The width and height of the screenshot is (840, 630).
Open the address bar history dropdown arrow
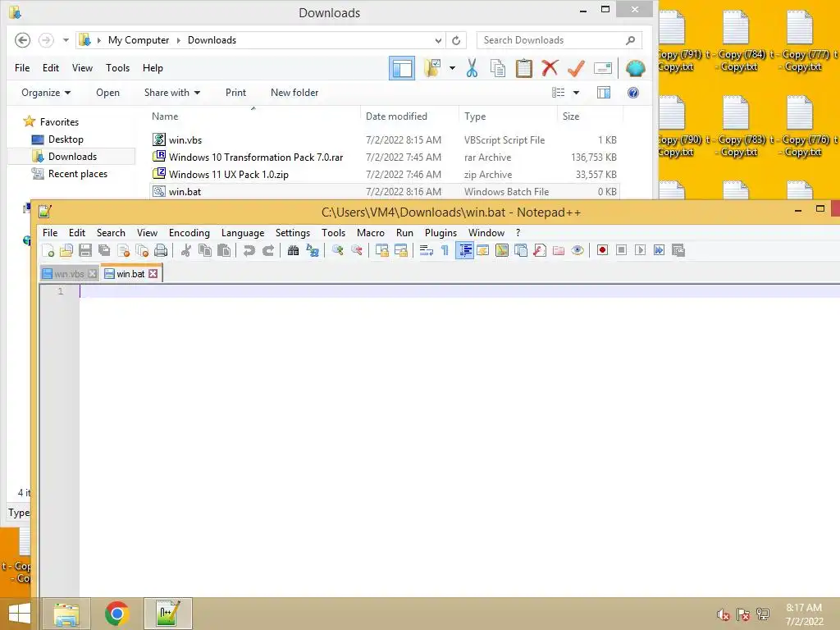point(438,40)
